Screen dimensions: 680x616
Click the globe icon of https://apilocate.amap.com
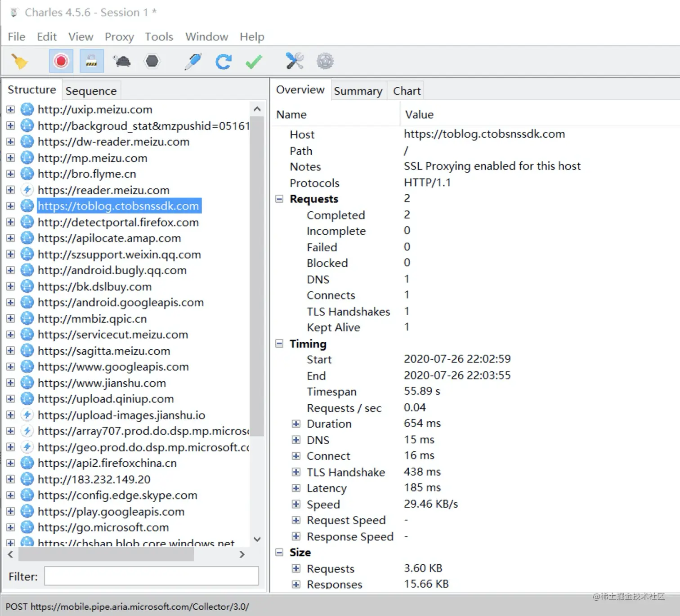(27, 238)
